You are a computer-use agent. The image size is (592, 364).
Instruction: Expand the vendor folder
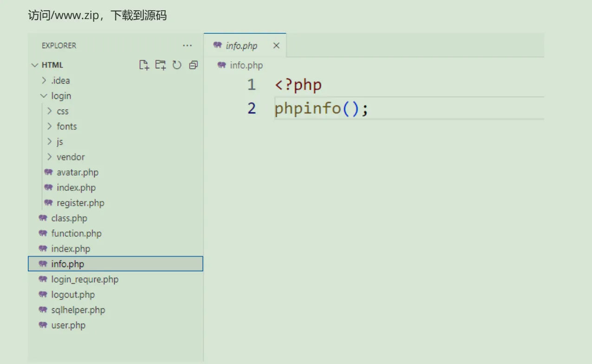[49, 157]
